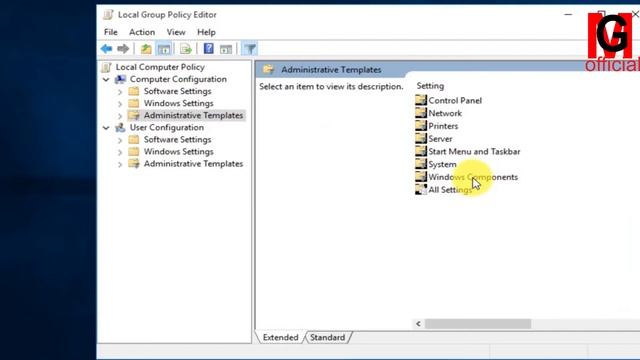Click the All Settings icon
This screenshot has height=360, width=640.
[421, 189]
